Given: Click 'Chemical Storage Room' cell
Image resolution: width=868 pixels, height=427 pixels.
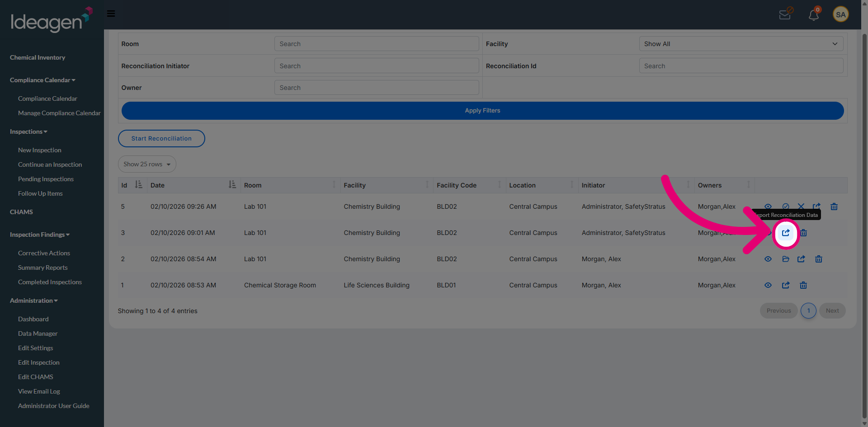Looking at the screenshot, I should 280,285.
